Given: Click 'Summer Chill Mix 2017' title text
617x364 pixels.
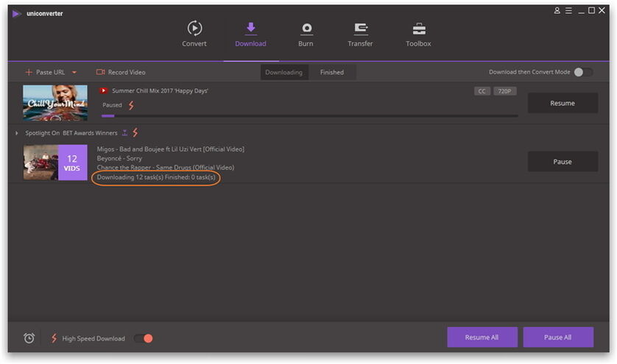Looking at the screenshot, I should (x=160, y=90).
